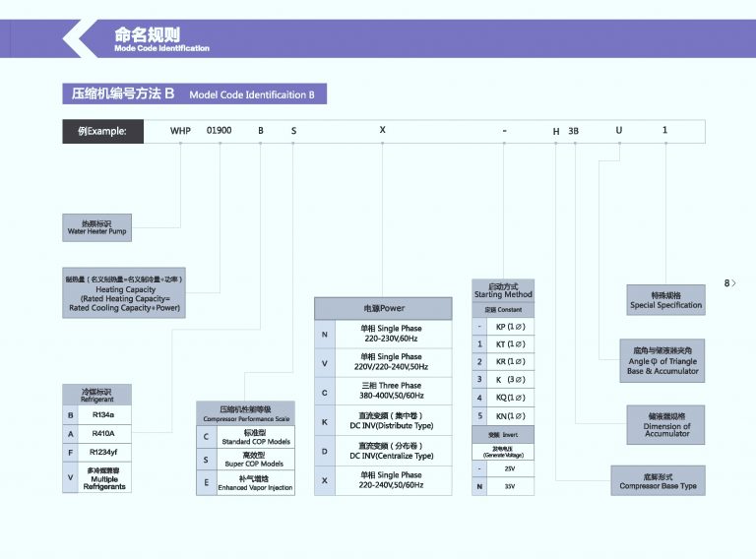Click the Special Specification box
The width and height of the screenshot is (756, 559).
[665, 300]
